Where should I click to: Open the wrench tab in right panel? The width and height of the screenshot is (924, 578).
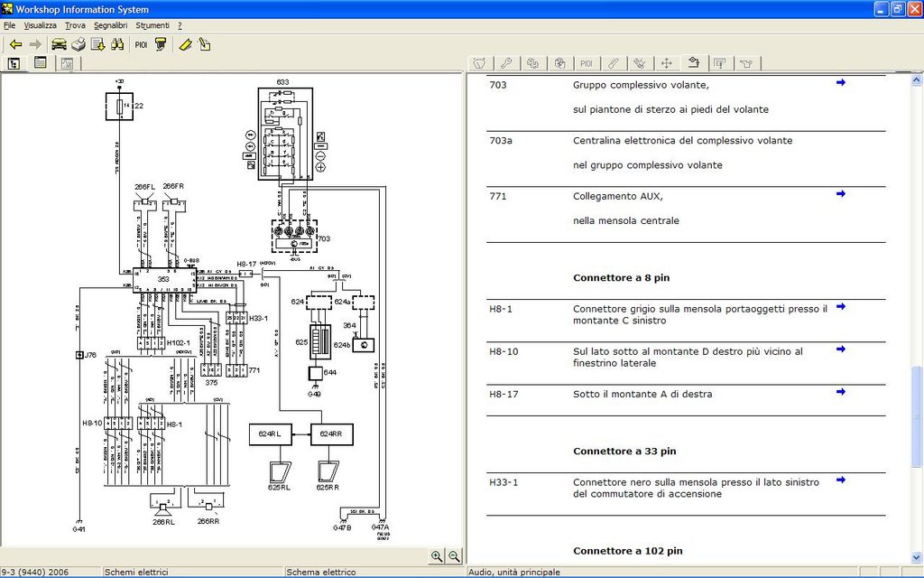506,63
